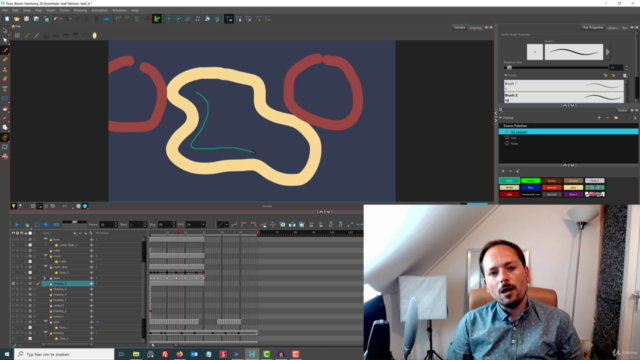Image resolution: width=640 pixels, height=360 pixels.
Task: Collapse the moon_glow layer group
Action: [46, 267]
